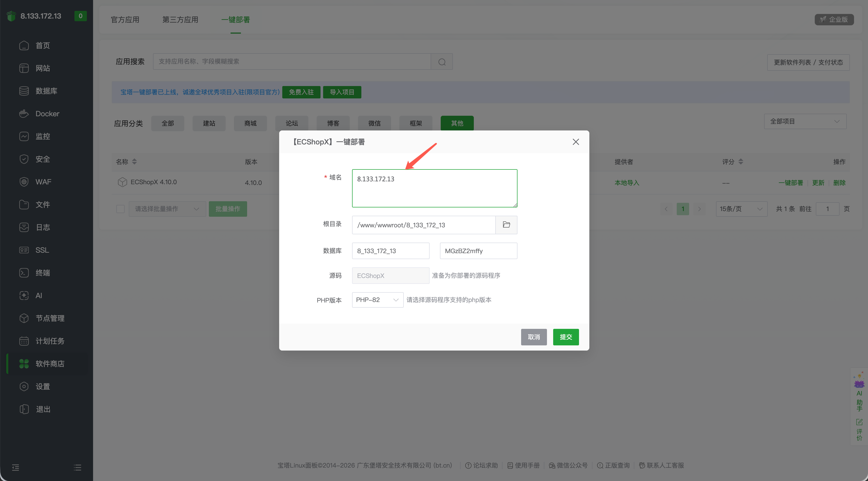Image resolution: width=868 pixels, height=481 pixels.
Task: Open the 设置 settings sidebar icon
Action: click(24, 386)
